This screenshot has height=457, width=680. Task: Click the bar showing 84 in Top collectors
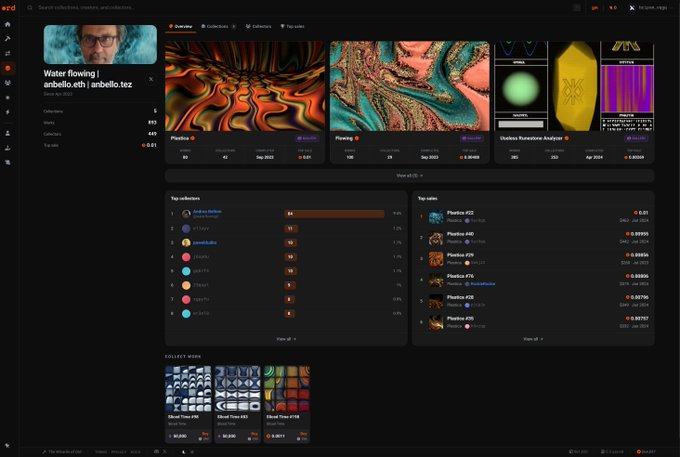[x=334, y=214]
